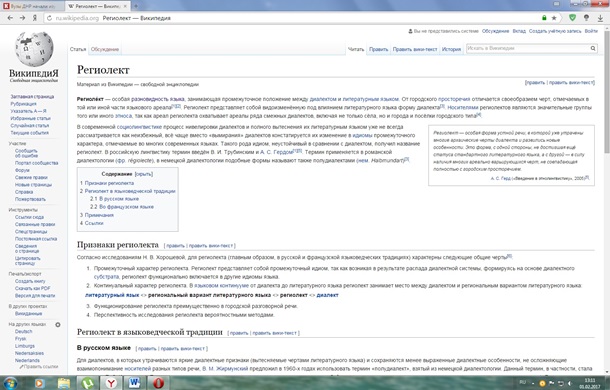This screenshot has width=610, height=390.
Task: Click Скачать как PDF in the sidebar
Action: [x=33, y=288]
